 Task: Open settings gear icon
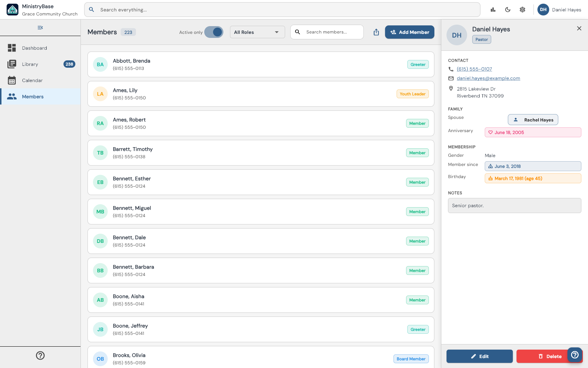pyautogui.click(x=522, y=10)
